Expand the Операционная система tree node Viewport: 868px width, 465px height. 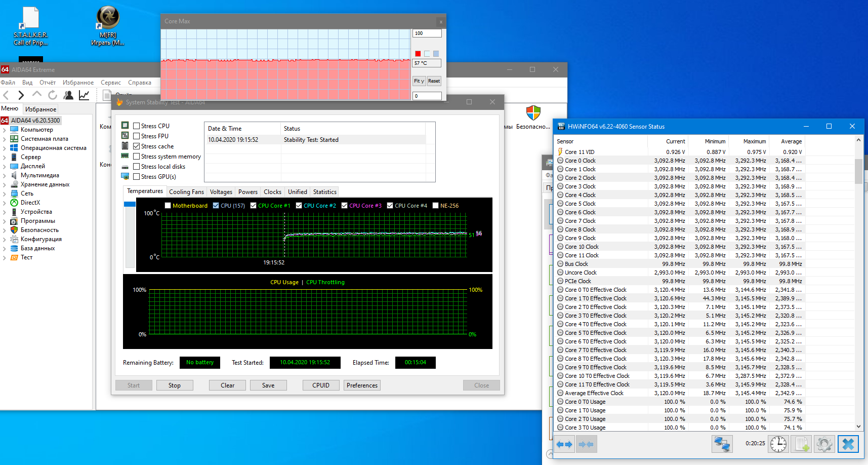[5, 148]
